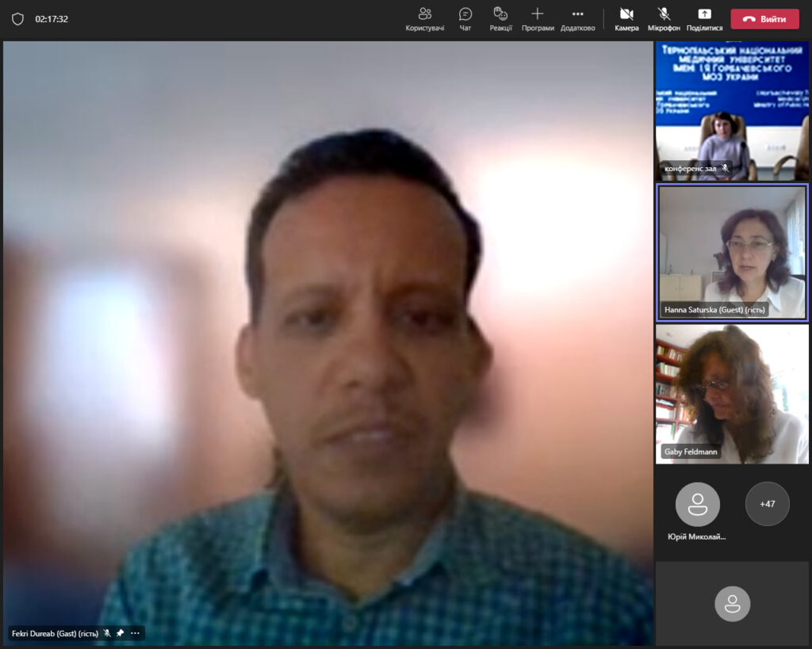Open the three-dot menu for Fekri Dureab
The width and height of the screenshot is (812, 649).
(x=135, y=633)
